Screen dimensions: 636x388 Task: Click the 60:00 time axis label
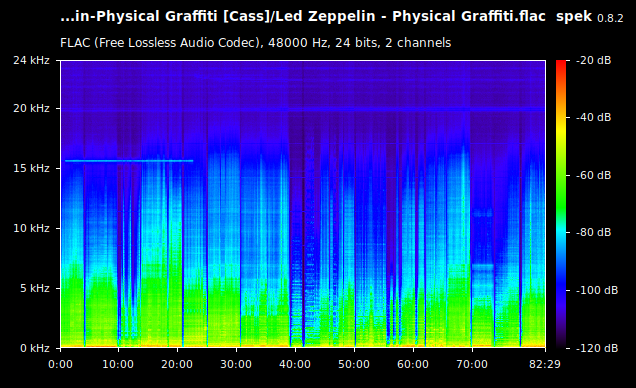click(x=413, y=364)
